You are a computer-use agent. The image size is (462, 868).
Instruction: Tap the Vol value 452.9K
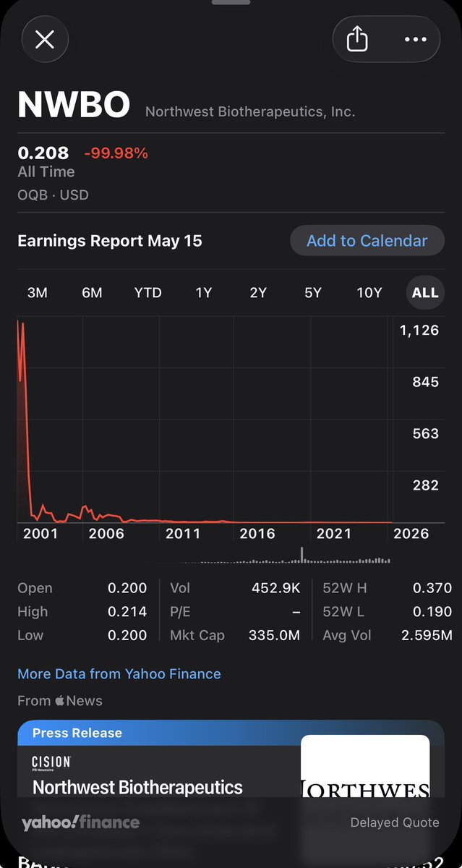click(x=276, y=588)
